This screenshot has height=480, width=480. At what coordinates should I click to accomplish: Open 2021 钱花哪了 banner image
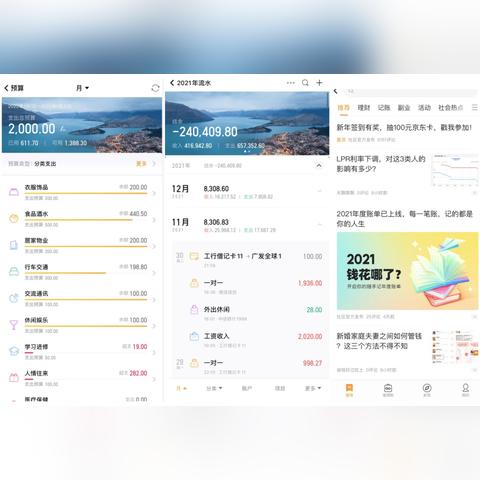click(x=407, y=271)
